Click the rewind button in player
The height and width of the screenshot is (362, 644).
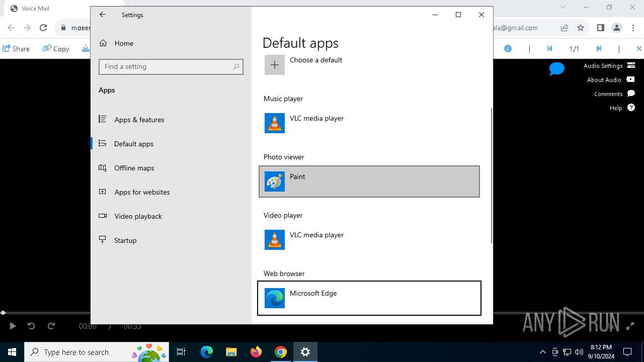coord(31,326)
